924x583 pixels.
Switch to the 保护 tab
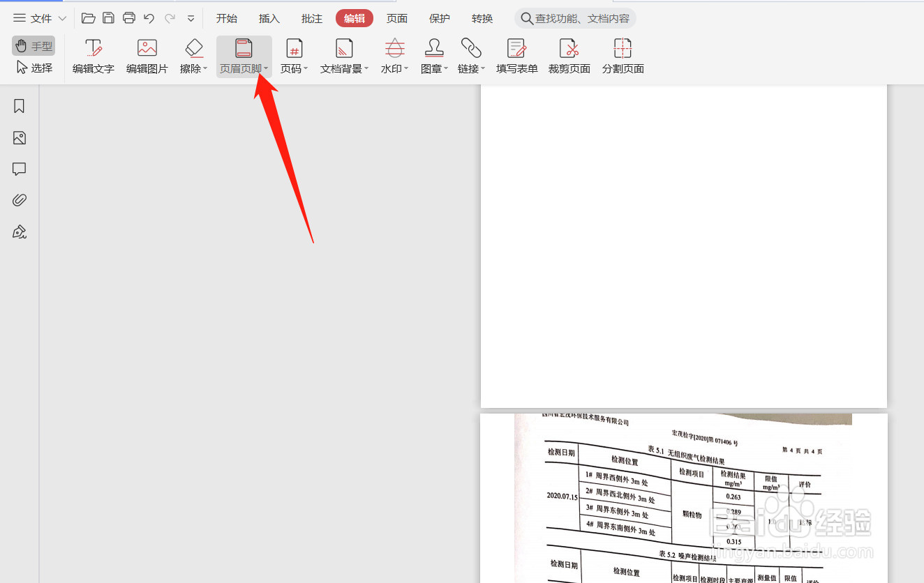[440, 19]
